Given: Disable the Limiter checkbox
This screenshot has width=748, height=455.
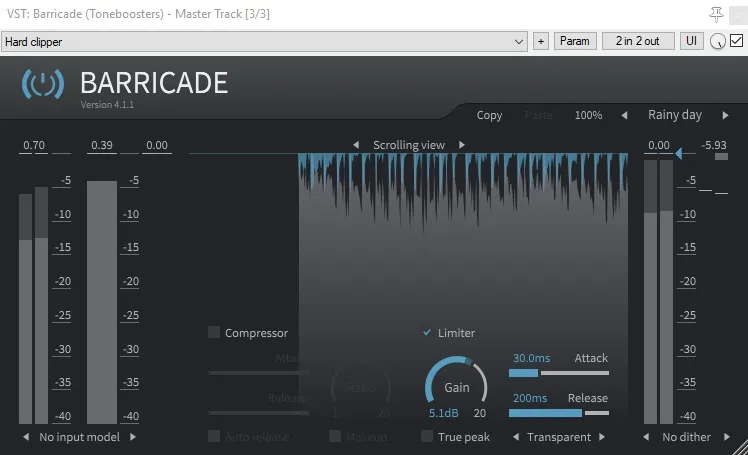Looking at the screenshot, I should pos(427,332).
